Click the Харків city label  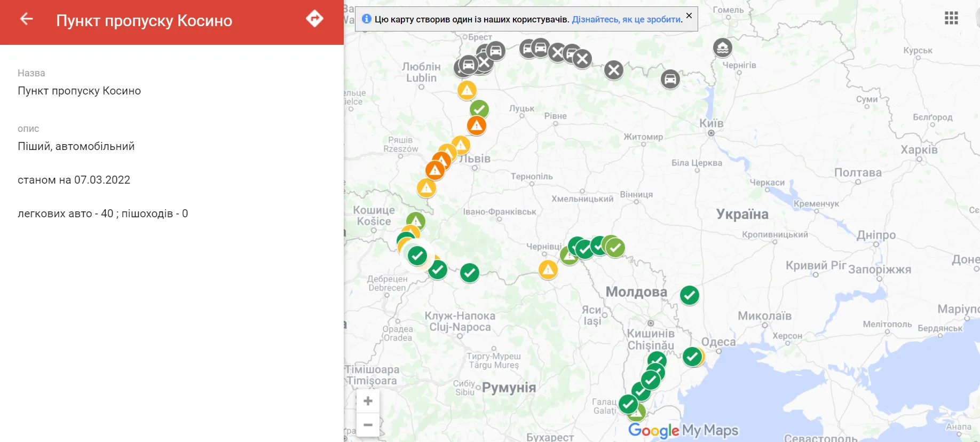[x=919, y=149]
